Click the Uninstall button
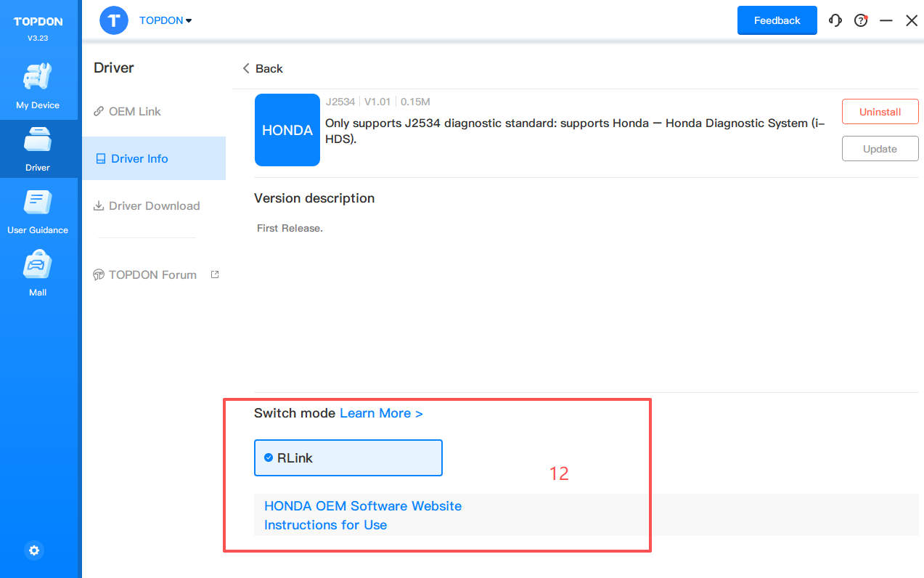 [x=880, y=112]
